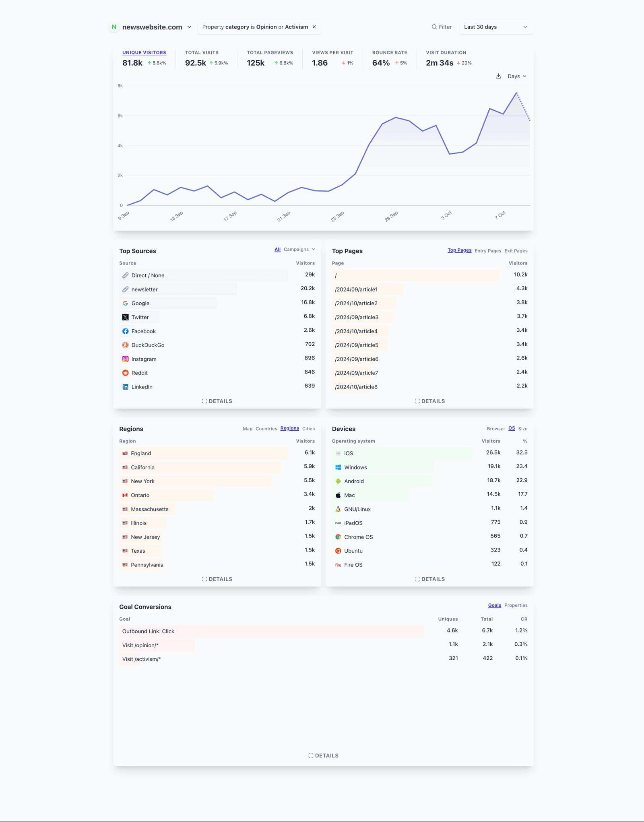Select the Views Per Visit metric
Image resolution: width=644 pixels, height=822 pixels.
point(332,59)
